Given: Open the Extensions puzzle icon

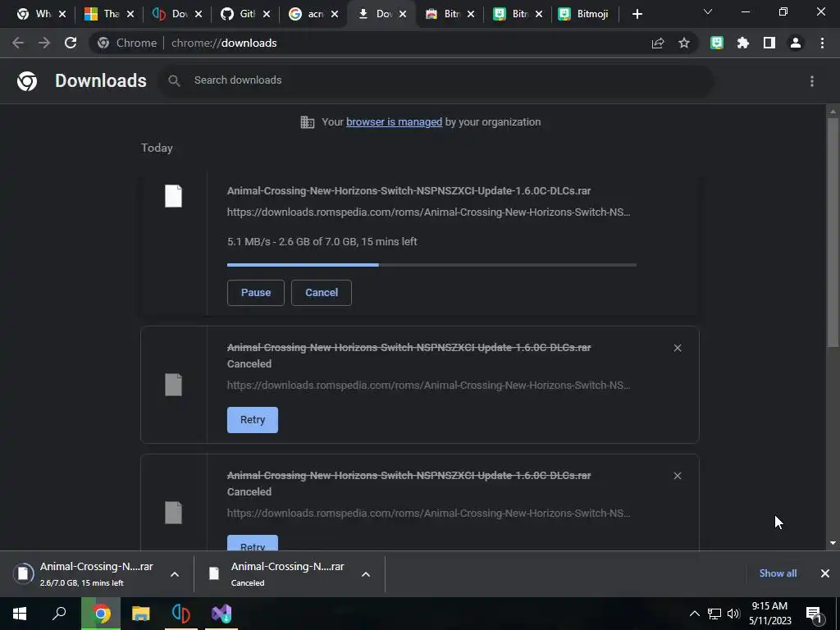Looking at the screenshot, I should (743, 43).
